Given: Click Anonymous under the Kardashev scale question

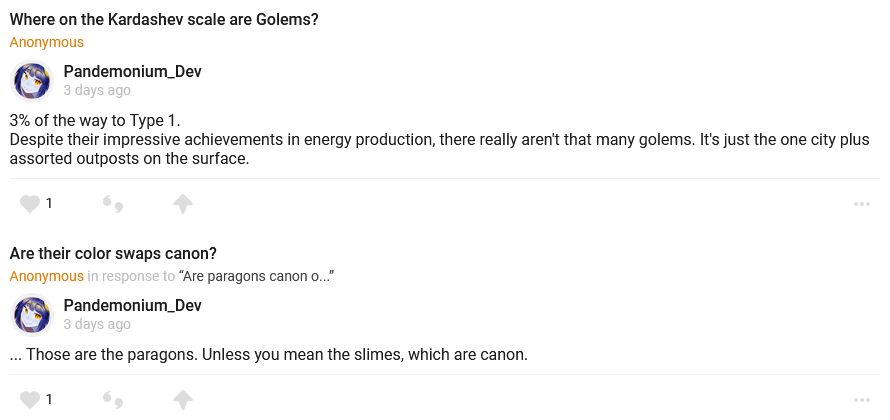Looking at the screenshot, I should coord(47,42).
